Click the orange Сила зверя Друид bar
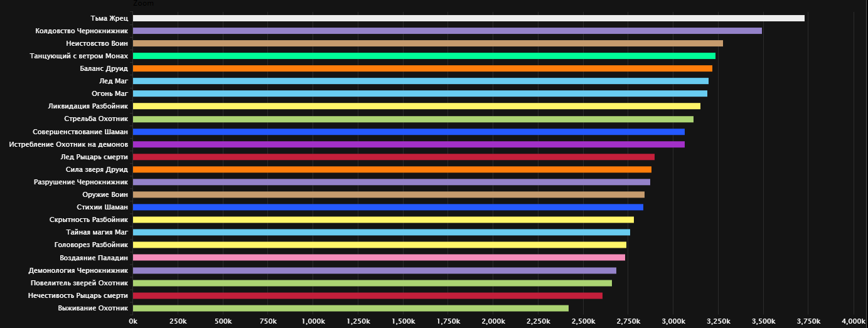868x328 pixels. pyautogui.click(x=392, y=169)
